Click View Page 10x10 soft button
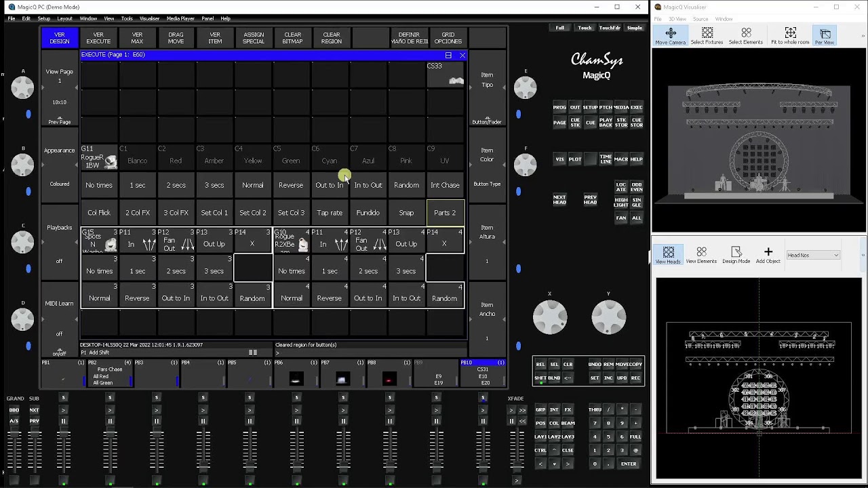 [x=60, y=89]
